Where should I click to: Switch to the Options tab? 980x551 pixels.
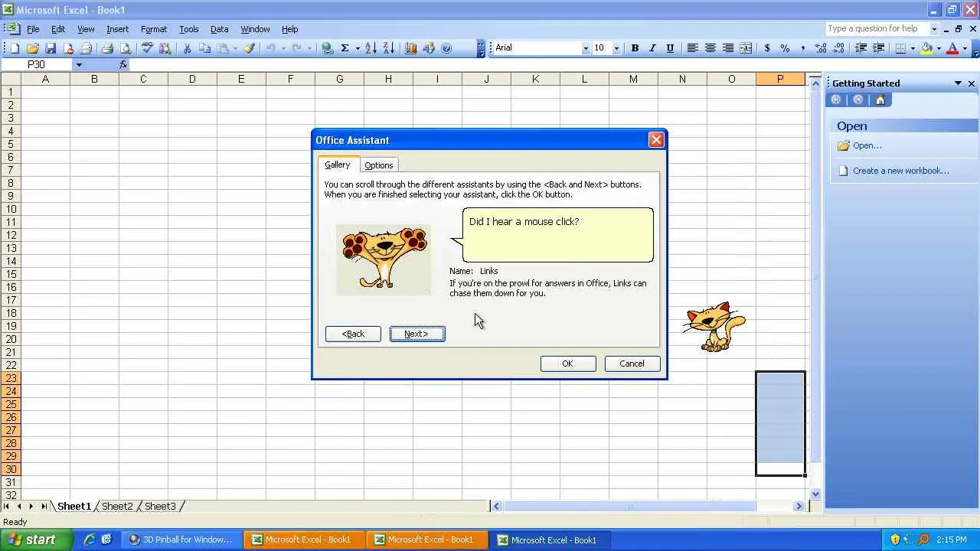[378, 165]
